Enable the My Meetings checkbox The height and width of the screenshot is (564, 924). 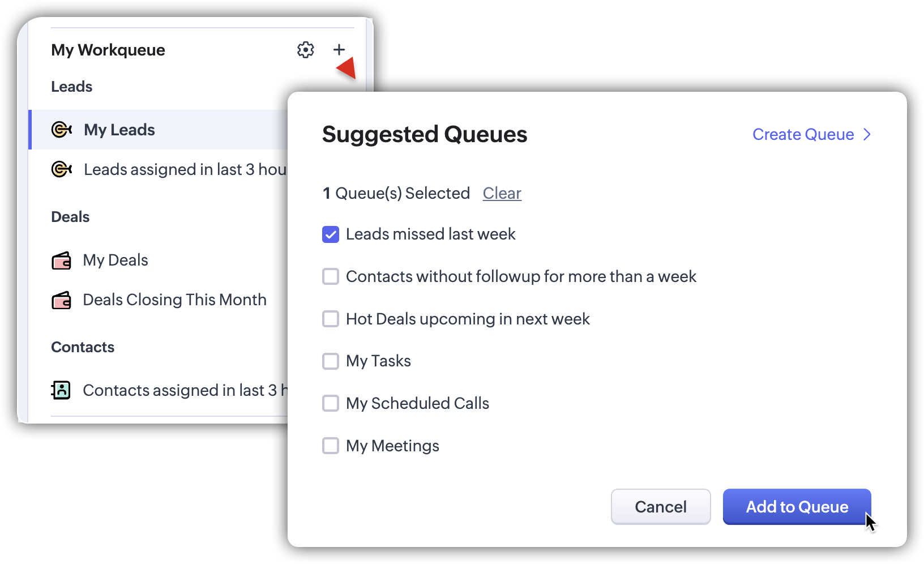coord(331,446)
